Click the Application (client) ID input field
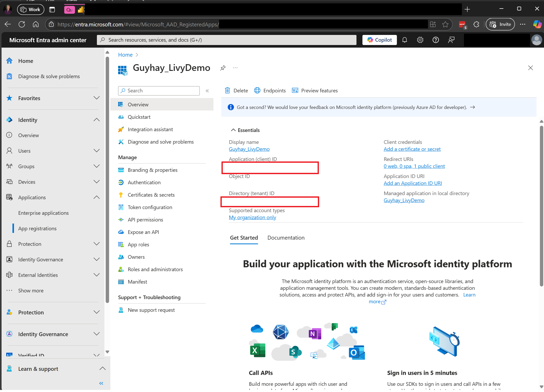Screen dimensions: 544x392 270,167
